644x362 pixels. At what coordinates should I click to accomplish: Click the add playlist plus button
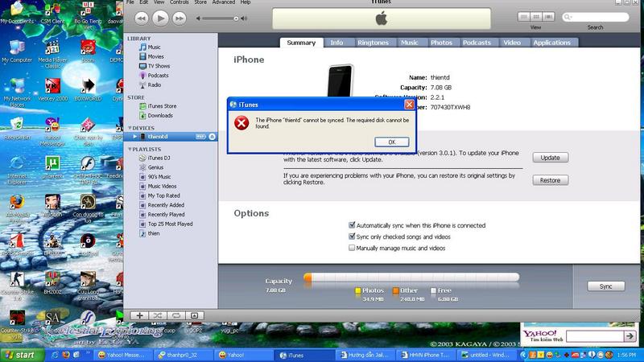pyautogui.click(x=139, y=315)
